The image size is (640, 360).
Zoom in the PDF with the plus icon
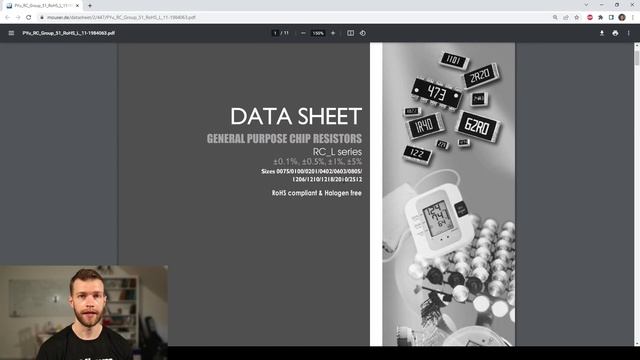click(x=333, y=33)
